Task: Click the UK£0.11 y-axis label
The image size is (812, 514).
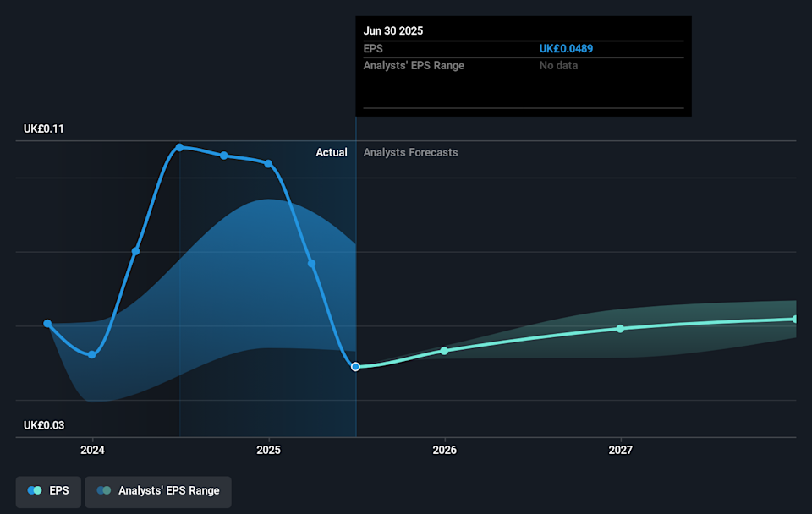Action: point(44,129)
